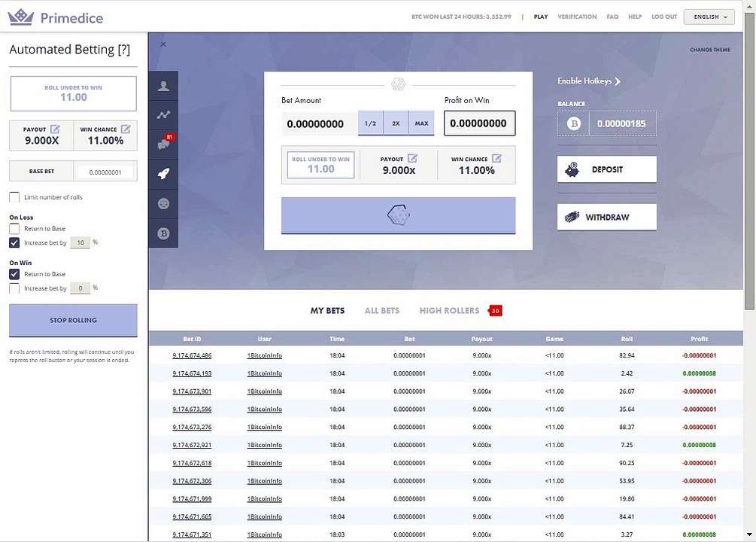
Task: Click the Profit column header
Action: coord(699,339)
